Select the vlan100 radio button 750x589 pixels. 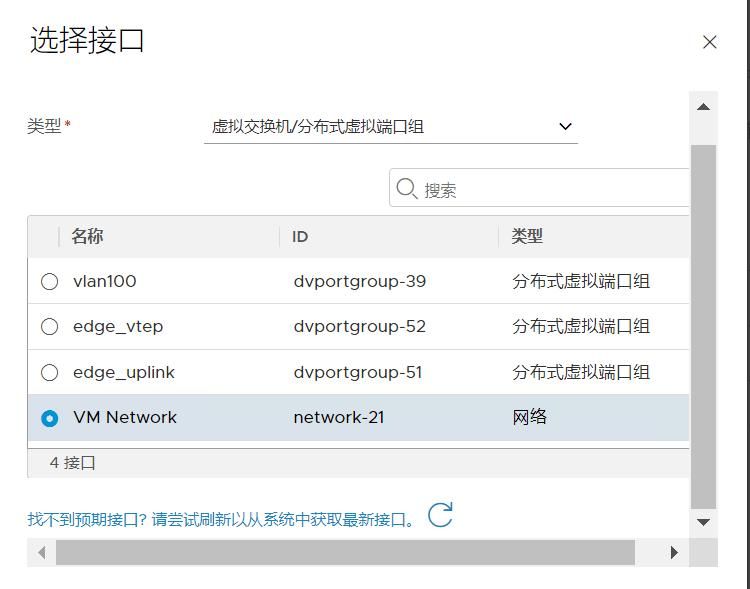49,282
